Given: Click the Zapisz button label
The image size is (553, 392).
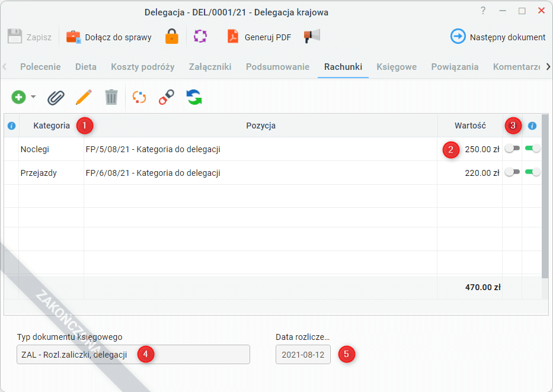Looking at the screenshot, I should pyautogui.click(x=39, y=37).
